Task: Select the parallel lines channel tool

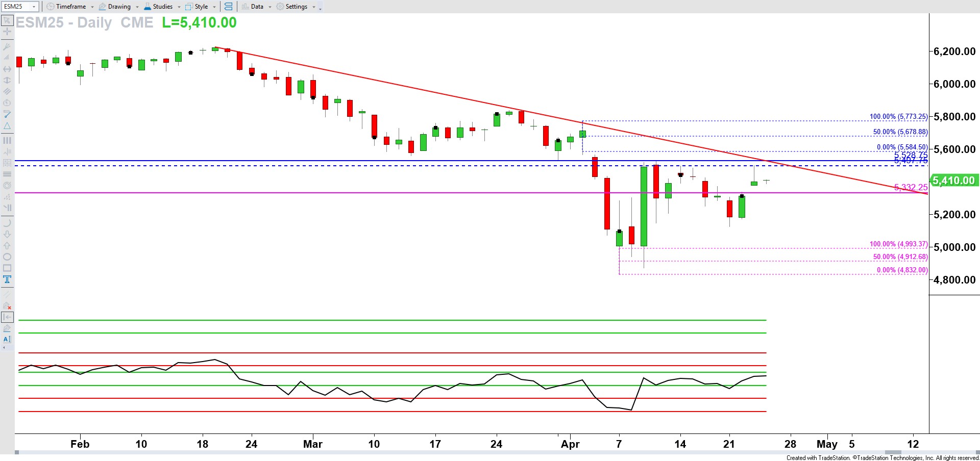Action: pos(7,91)
